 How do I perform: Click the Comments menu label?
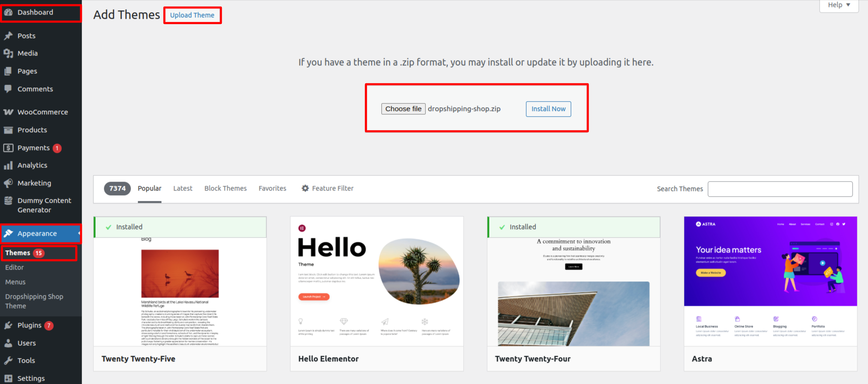pyautogui.click(x=35, y=89)
